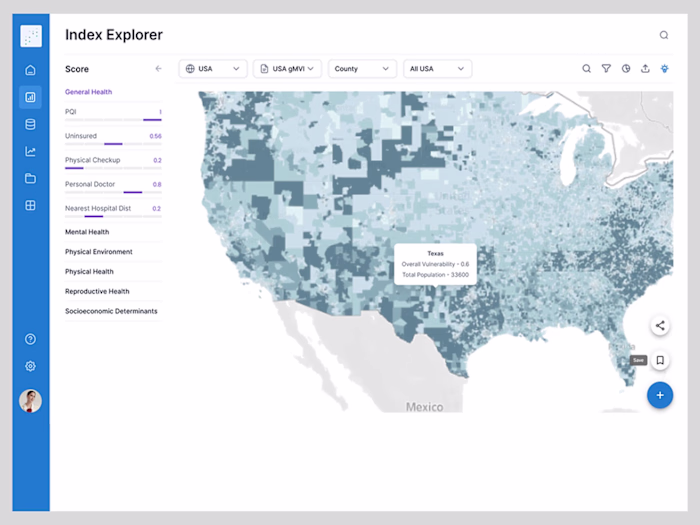Click the folder icon in the sidebar
This screenshot has height=525, width=700.
click(x=30, y=179)
